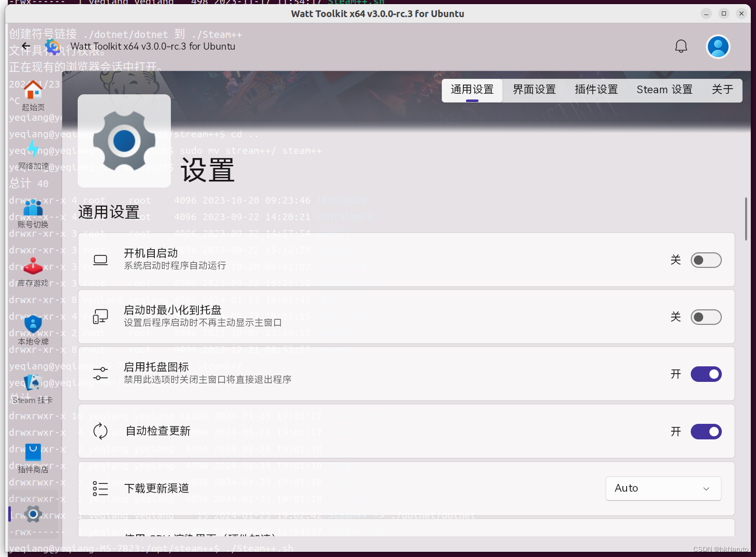Switch to the 界面设置 tab
The height and width of the screenshot is (557, 756).
(x=534, y=90)
